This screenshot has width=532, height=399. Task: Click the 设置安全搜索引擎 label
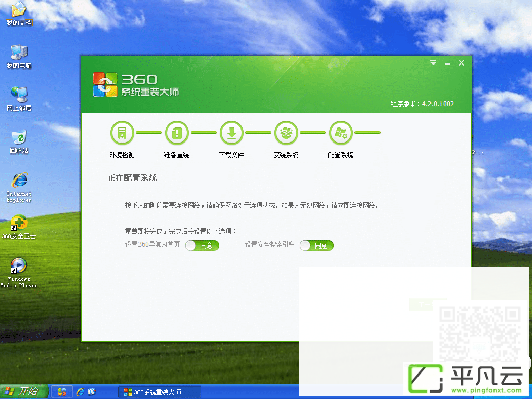270,244
